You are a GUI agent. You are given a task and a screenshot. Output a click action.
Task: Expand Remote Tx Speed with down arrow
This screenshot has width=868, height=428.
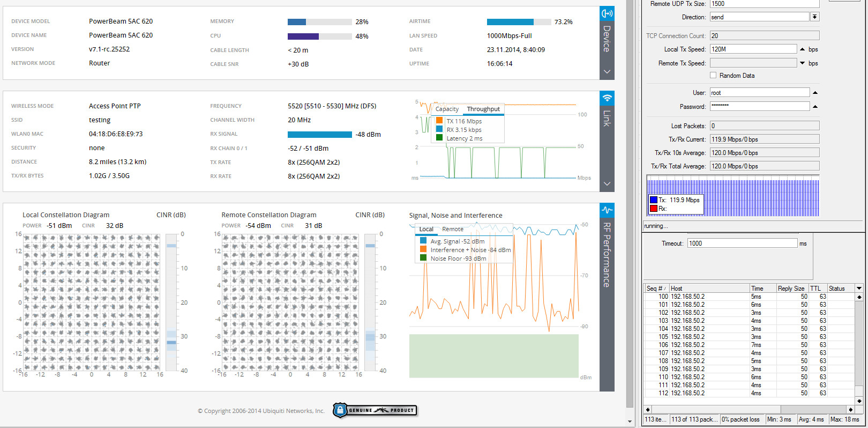point(802,63)
